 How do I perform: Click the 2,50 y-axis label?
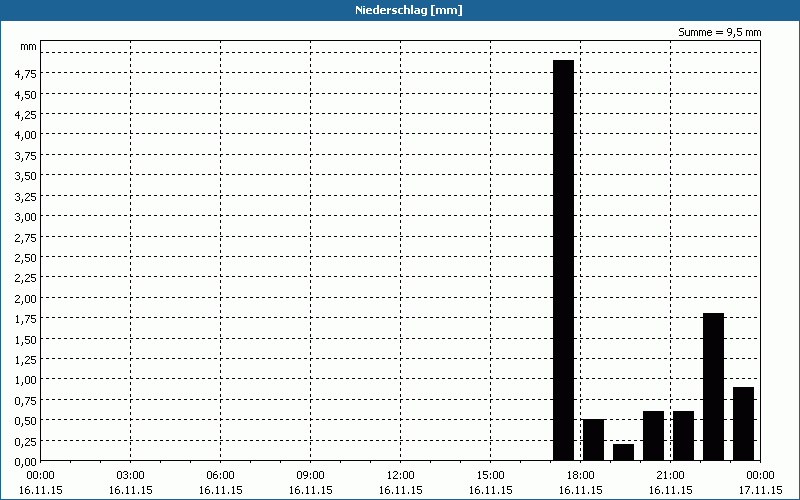point(26,258)
